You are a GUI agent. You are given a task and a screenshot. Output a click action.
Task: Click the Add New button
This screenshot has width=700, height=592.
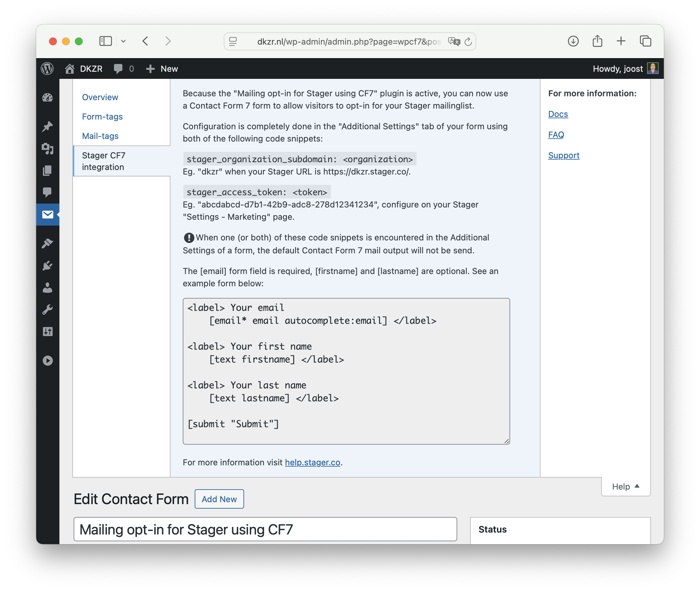[219, 499]
